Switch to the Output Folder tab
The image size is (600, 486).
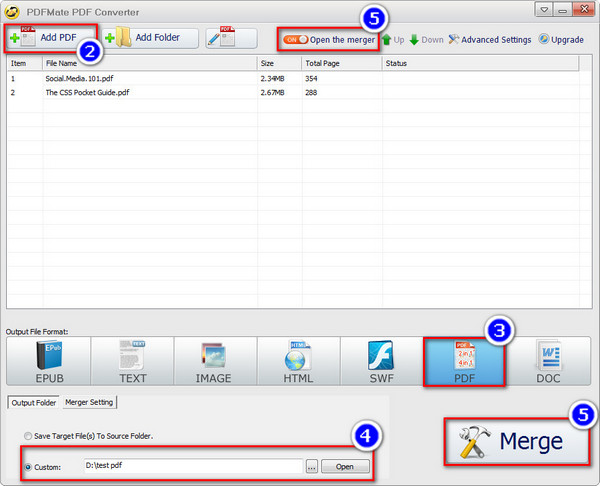click(x=34, y=403)
